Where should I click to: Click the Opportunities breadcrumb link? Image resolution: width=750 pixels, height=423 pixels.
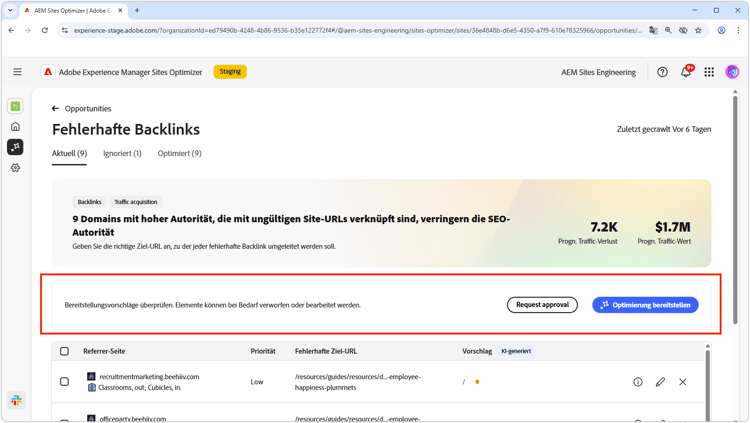pyautogui.click(x=88, y=109)
